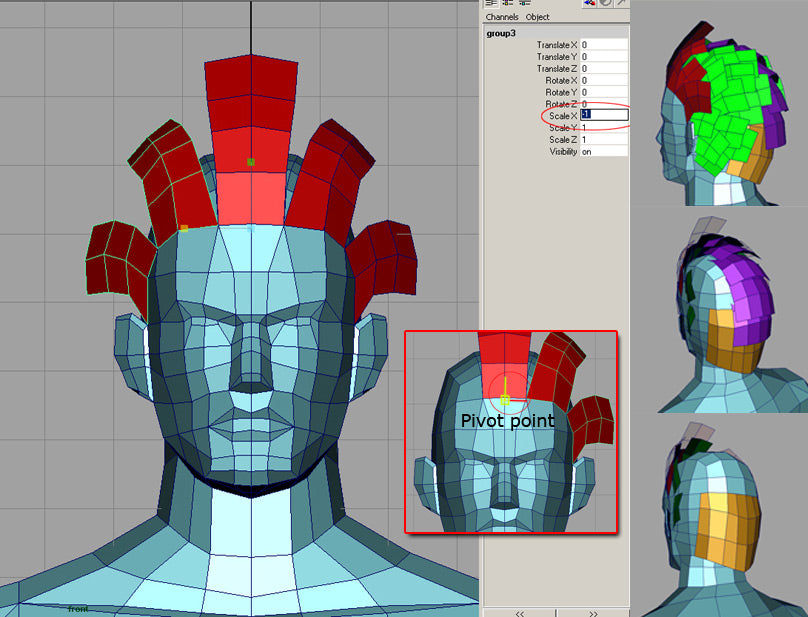The width and height of the screenshot is (808, 617).
Task: Open the Object menu
Action: [537, 17]
